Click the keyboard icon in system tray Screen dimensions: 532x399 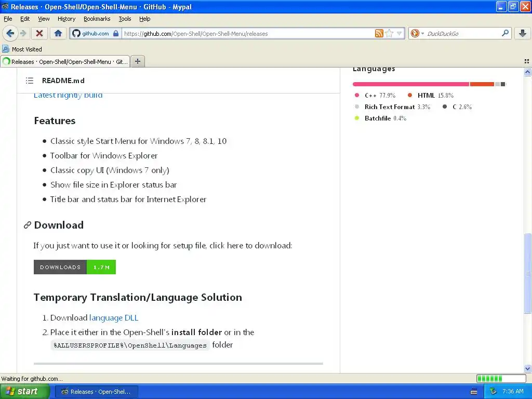click(x=474, y=392)
